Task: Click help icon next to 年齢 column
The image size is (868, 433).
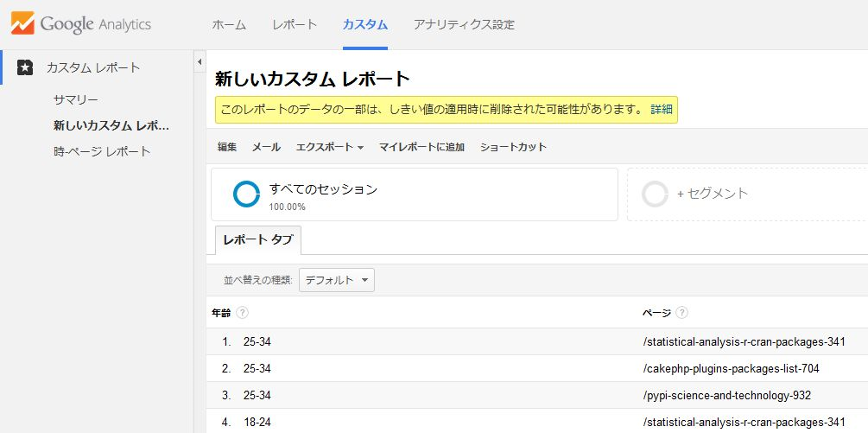Action: coord(243,312)
